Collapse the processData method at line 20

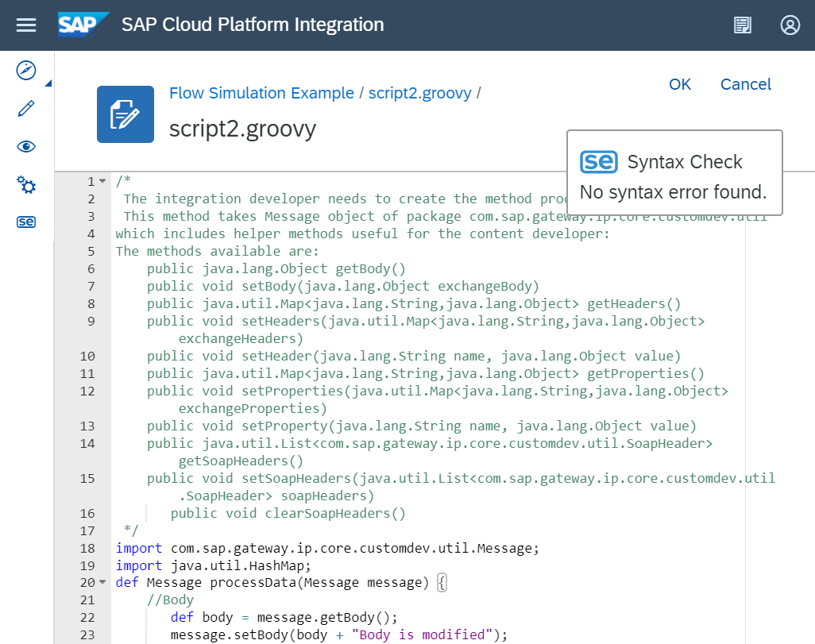click(102, 584)
